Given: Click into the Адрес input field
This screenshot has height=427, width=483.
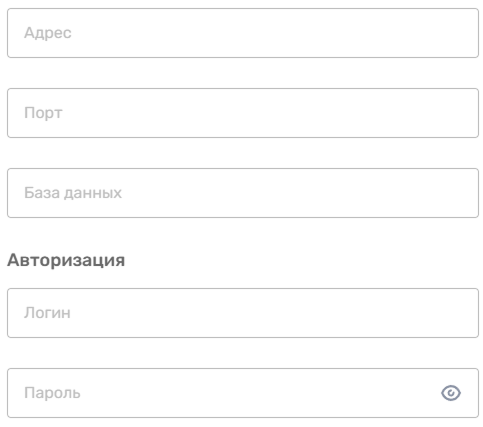Looking at the screenshot, I should pos(243,33).
